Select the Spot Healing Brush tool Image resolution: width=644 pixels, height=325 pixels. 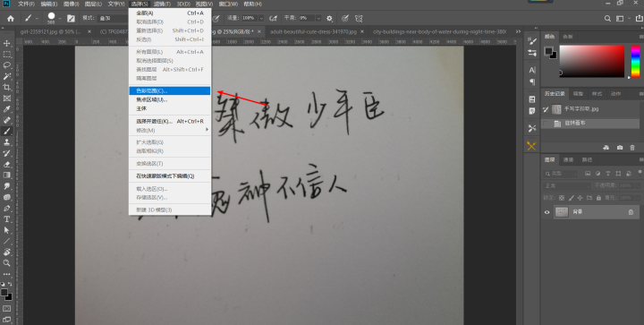(x=7, y=120)
